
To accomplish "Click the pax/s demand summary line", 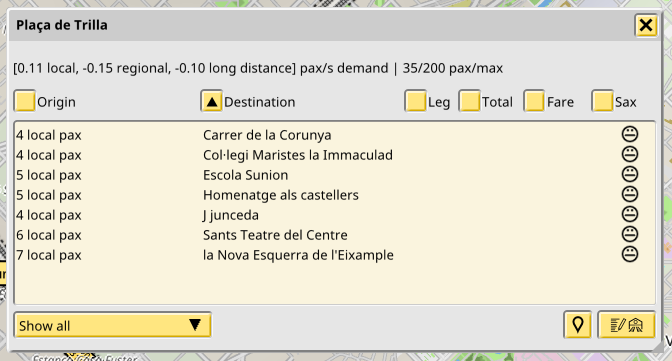I will [258, 68].
